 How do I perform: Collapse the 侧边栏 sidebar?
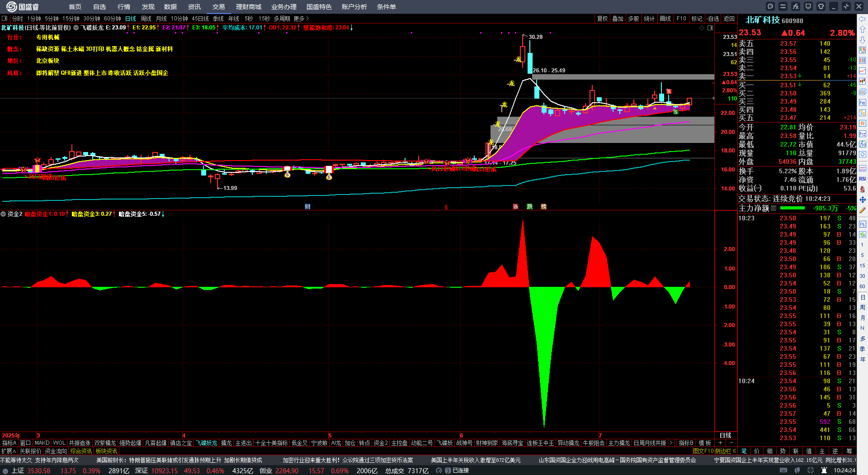[x=725, y=451]
